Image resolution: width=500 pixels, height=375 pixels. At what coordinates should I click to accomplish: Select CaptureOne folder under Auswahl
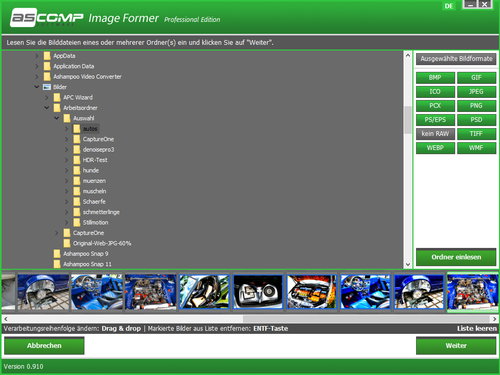98,139
